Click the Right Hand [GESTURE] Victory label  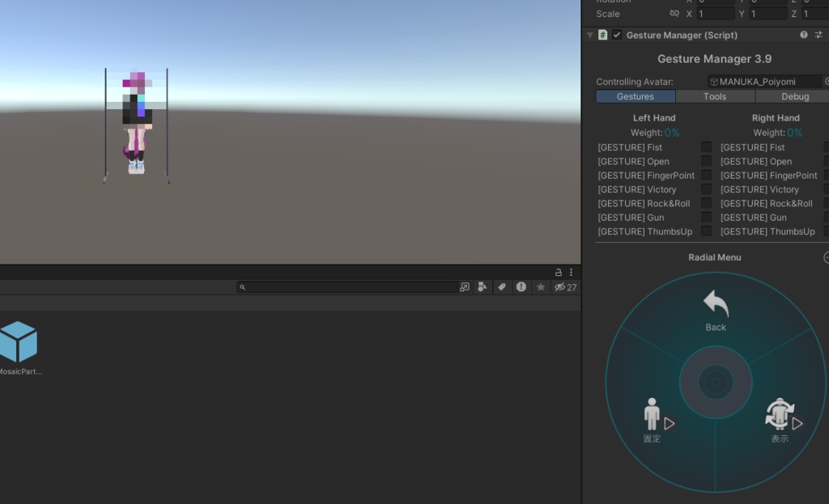(x=759, y=189)
